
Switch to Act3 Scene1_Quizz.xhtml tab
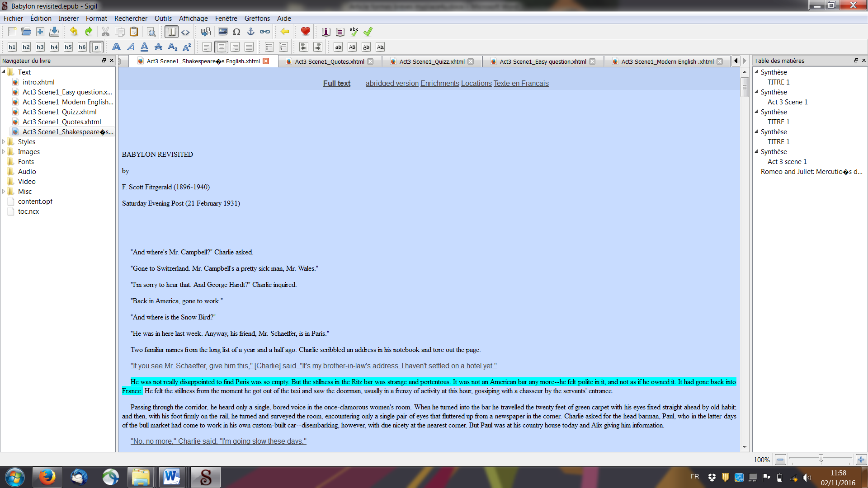click(431, 62)
